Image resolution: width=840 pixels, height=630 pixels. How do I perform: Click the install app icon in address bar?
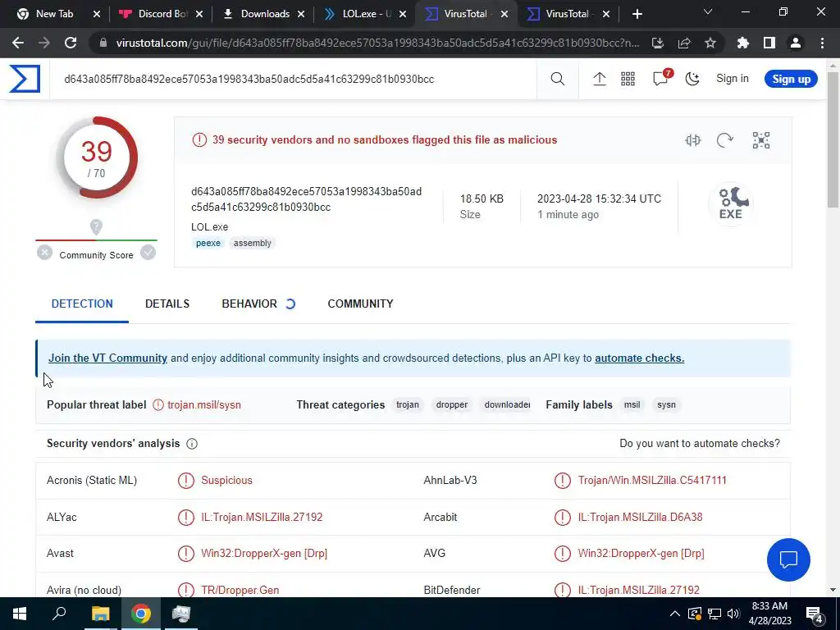(x=658, y=43)
